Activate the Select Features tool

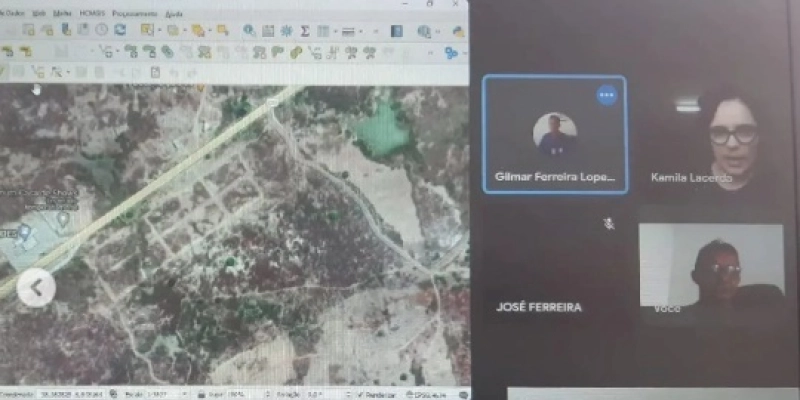147,30
